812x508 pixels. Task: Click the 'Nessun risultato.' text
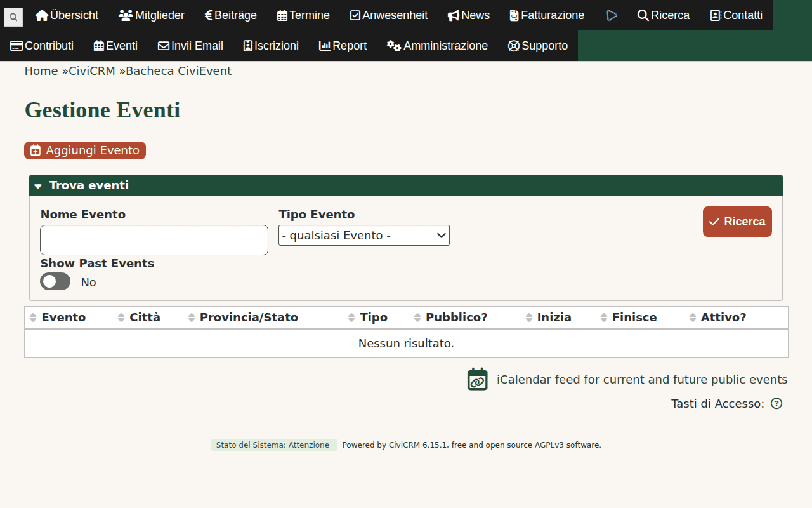coord(406,344)
